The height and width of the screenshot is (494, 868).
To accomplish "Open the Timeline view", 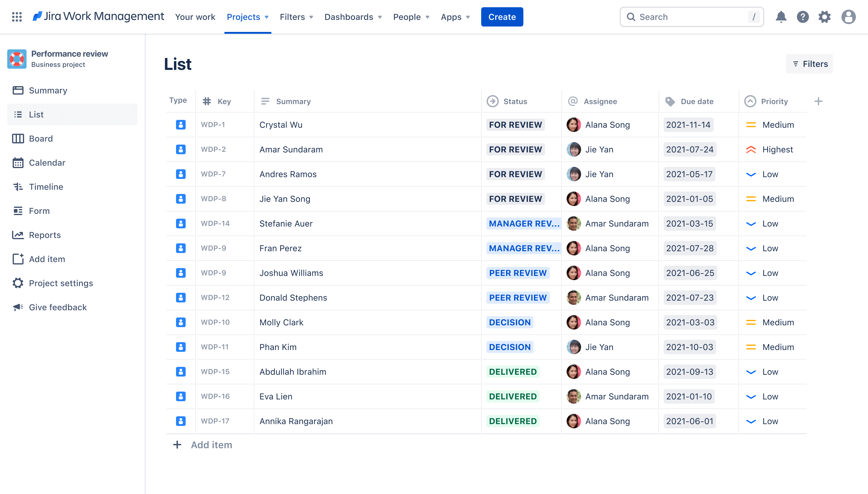I will 46,186.
